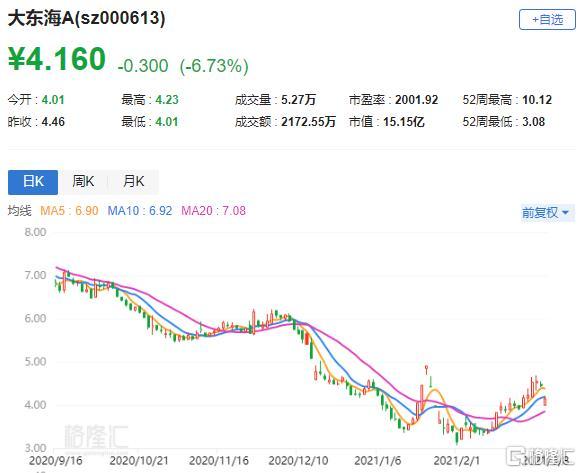This screenshot has height=473, width=581.
Task: Click the 3.00 price axis label
Action: [x=35, y=448]
